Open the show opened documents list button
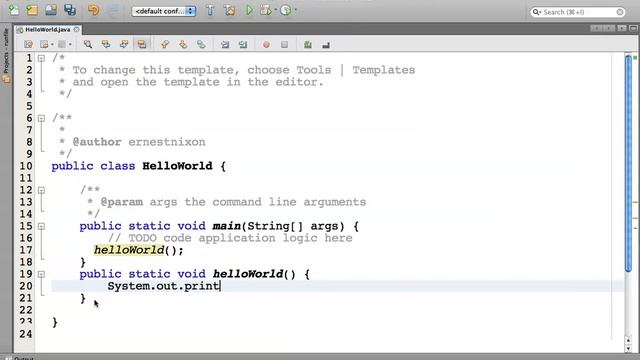The height and width of the screenshot is (360, 640). click(x=622, y=28)
